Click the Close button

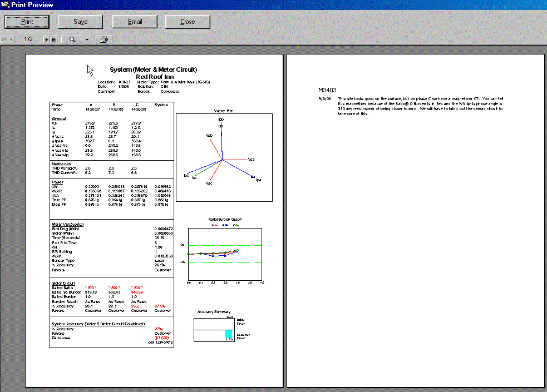[x=188, y=22]
